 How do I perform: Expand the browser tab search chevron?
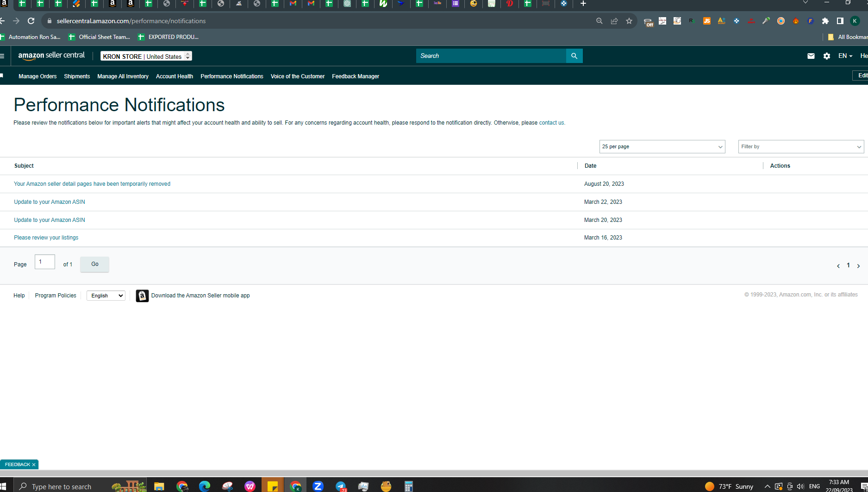[806, 3]
